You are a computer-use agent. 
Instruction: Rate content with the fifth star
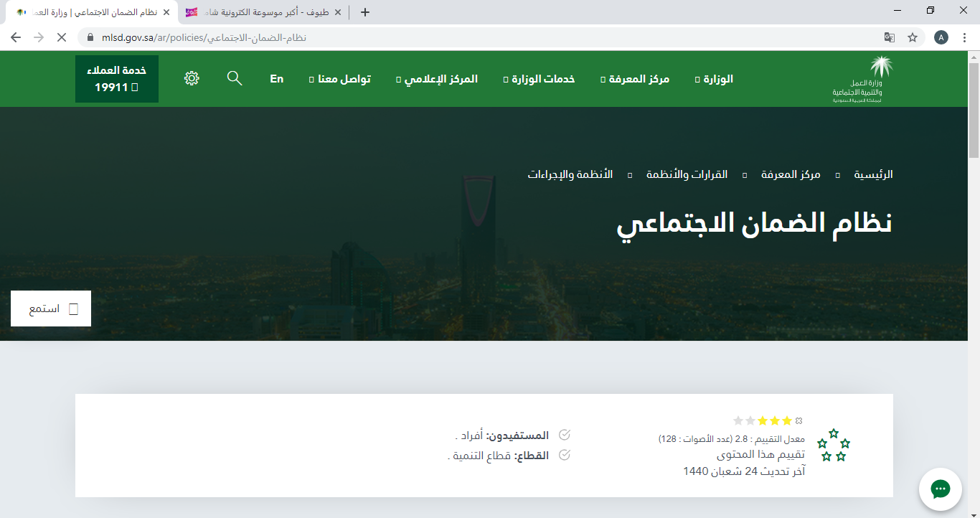coord(738,420)
